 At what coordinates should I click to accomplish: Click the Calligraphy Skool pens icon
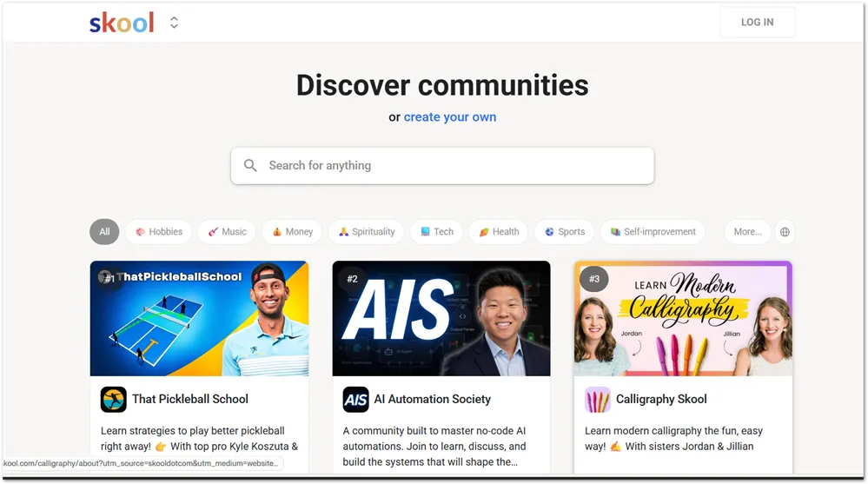[x=597, y=399]
